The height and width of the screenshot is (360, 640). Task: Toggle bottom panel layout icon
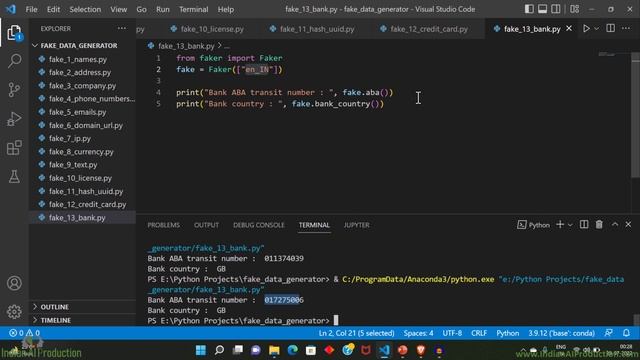coord(542,9)
